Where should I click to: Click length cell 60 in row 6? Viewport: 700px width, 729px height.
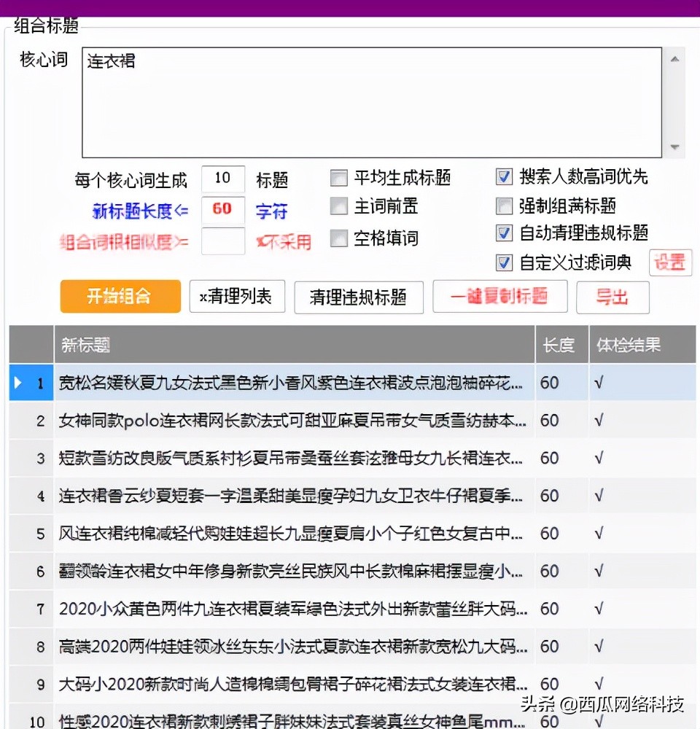coord(562,571)
